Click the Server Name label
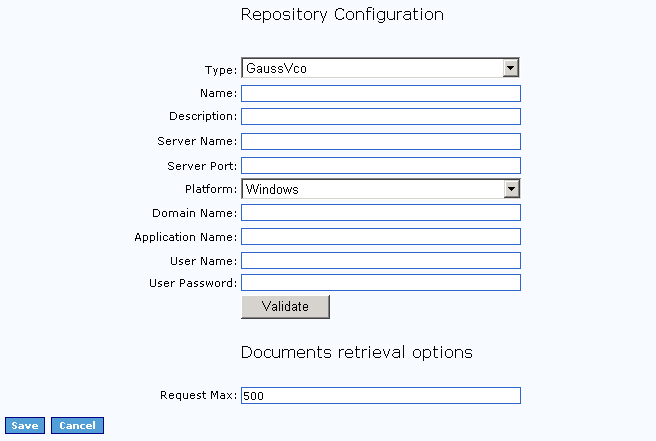 tap(197, 141)
